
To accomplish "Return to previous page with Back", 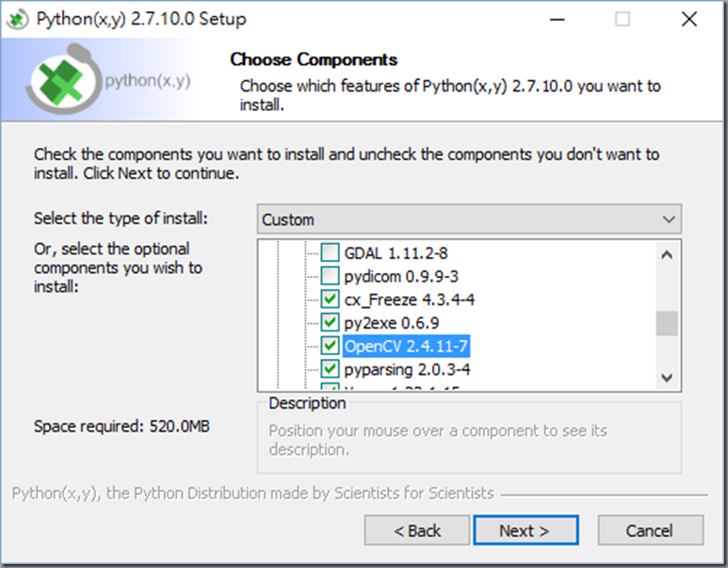I will [x=417, y=530].
